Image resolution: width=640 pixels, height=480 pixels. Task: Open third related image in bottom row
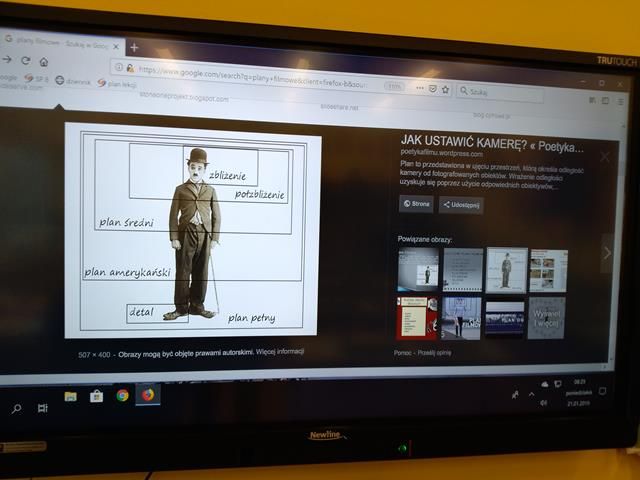pos(504,318)
